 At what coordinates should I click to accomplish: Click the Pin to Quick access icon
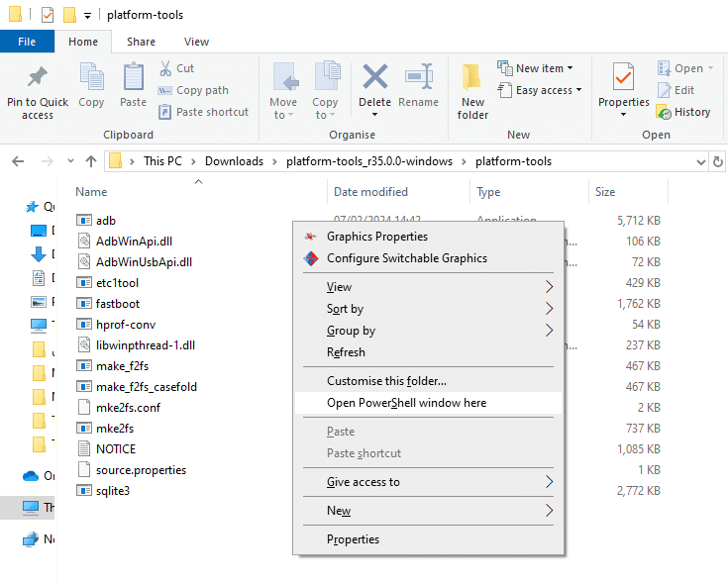pyautogui.click(x=38, y=77)
